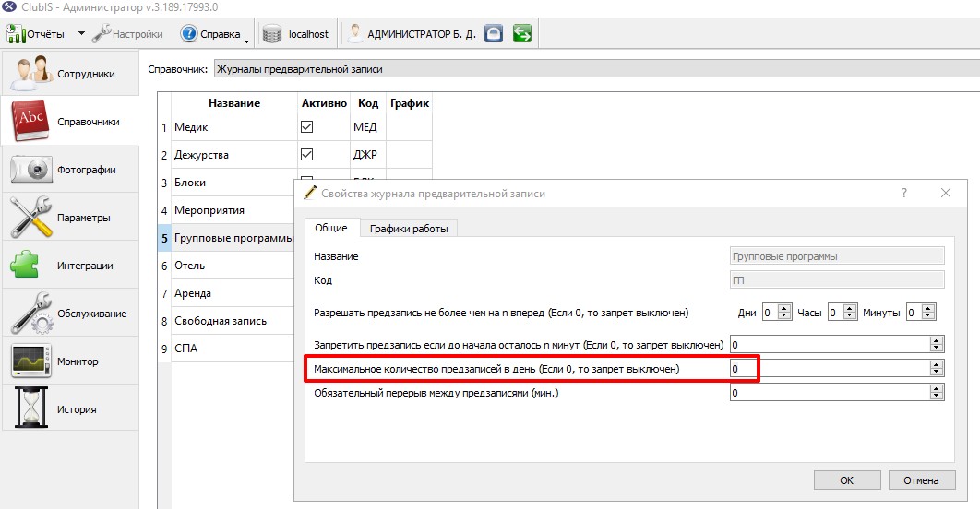Confirm dialog with the OK button
Screen dimensions: 980x509
pyautogui.click(x=847, y=480)
